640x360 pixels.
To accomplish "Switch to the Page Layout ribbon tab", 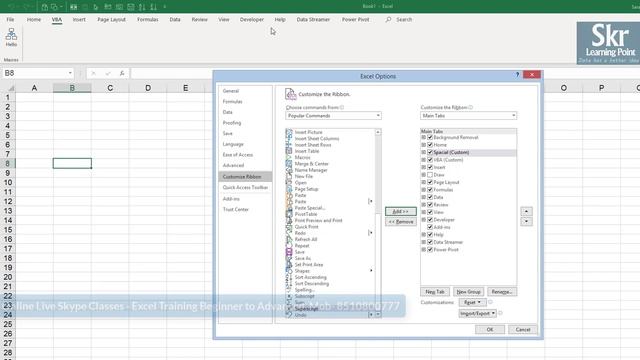I will tap(111, 19).
